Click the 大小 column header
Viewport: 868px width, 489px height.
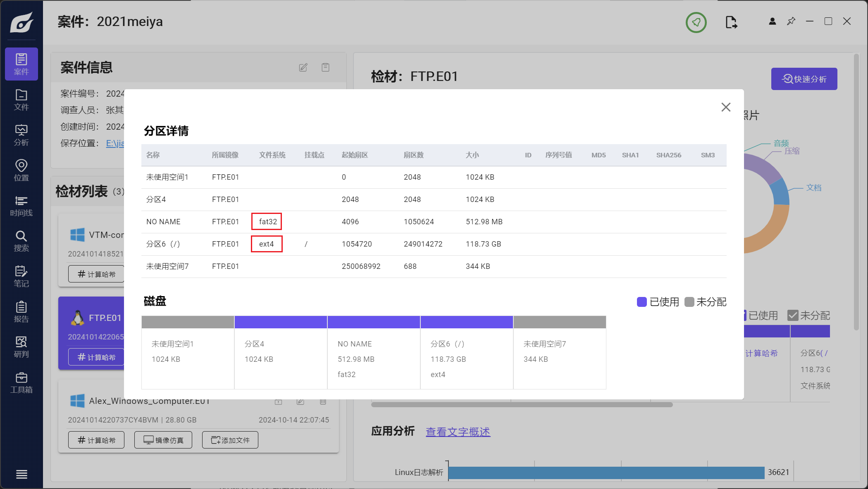coord(472,155)
